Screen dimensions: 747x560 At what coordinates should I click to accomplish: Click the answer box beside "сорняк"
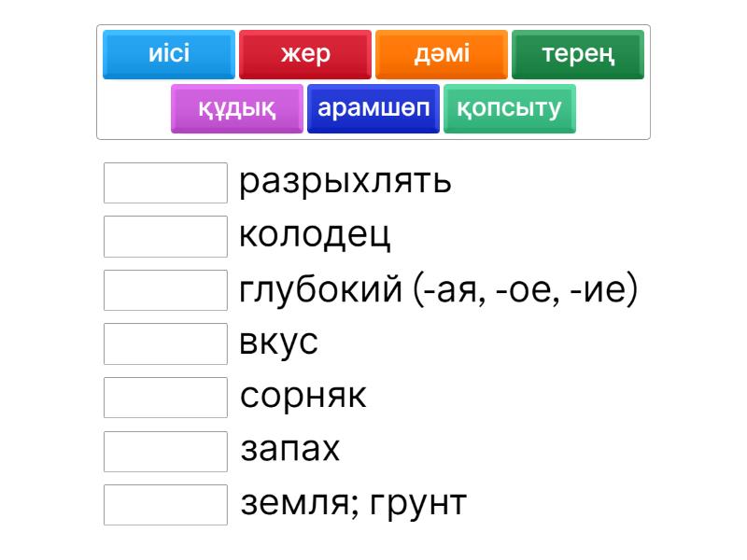pyautogui.click(x=166, y=397)
